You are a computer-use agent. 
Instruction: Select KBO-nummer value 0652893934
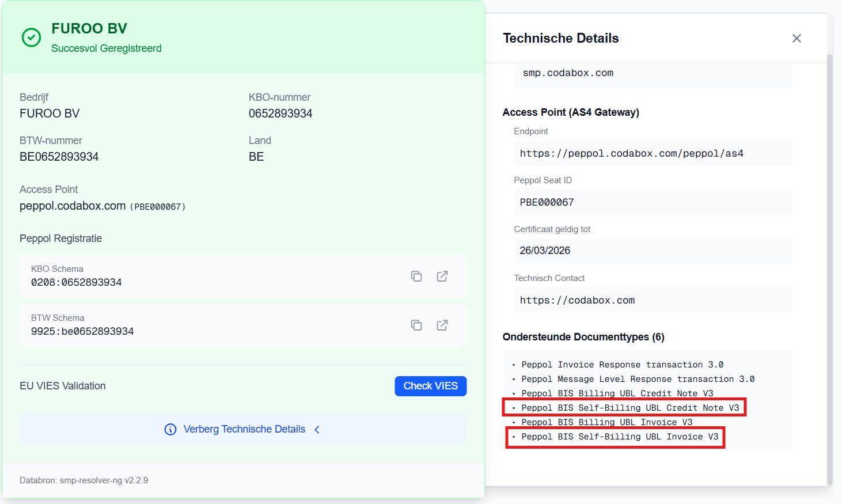[280, 113]
